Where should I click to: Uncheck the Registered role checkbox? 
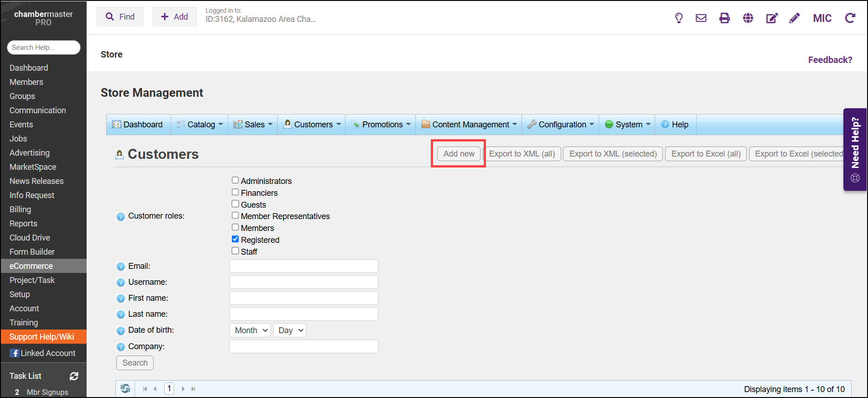pyautogui.click(x=235, y=239)
